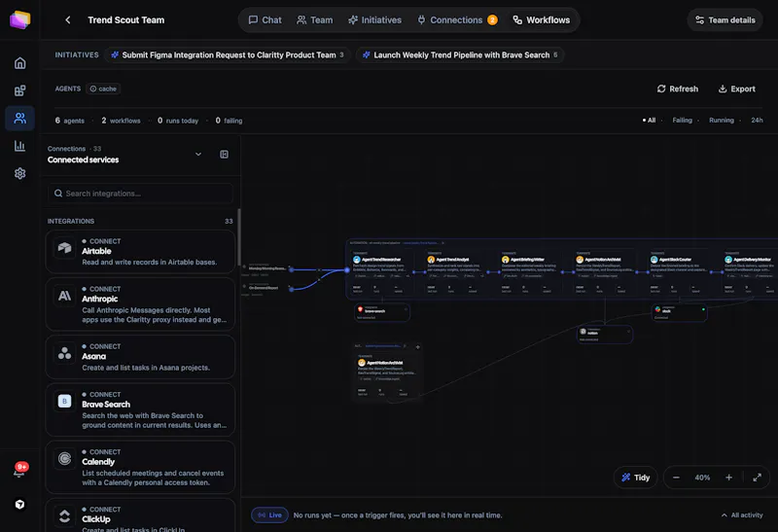Click Export button
This screenshot has width=778, height=532.
coord(737,89)
